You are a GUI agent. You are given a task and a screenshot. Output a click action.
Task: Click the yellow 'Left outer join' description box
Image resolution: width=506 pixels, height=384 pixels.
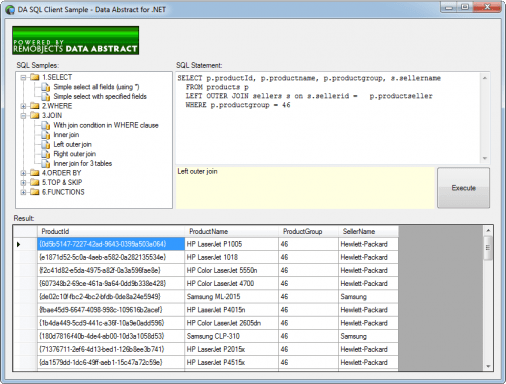click(305, 188)
